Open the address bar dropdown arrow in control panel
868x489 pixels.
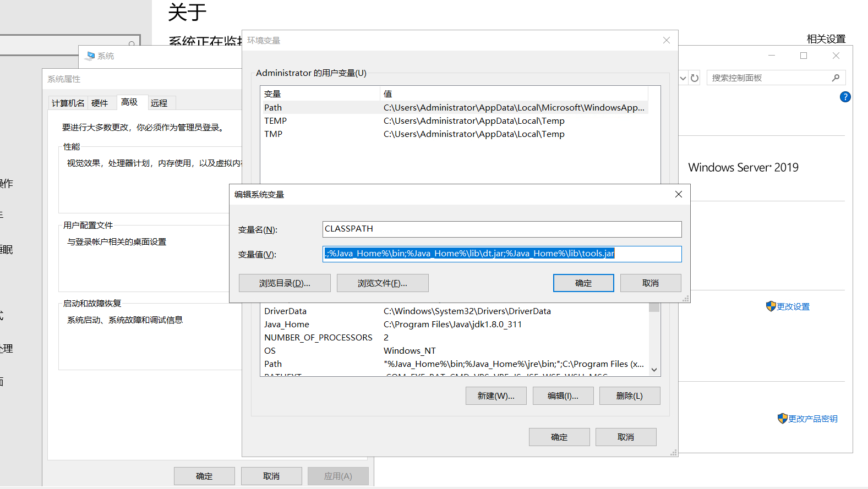pos(683,78)
